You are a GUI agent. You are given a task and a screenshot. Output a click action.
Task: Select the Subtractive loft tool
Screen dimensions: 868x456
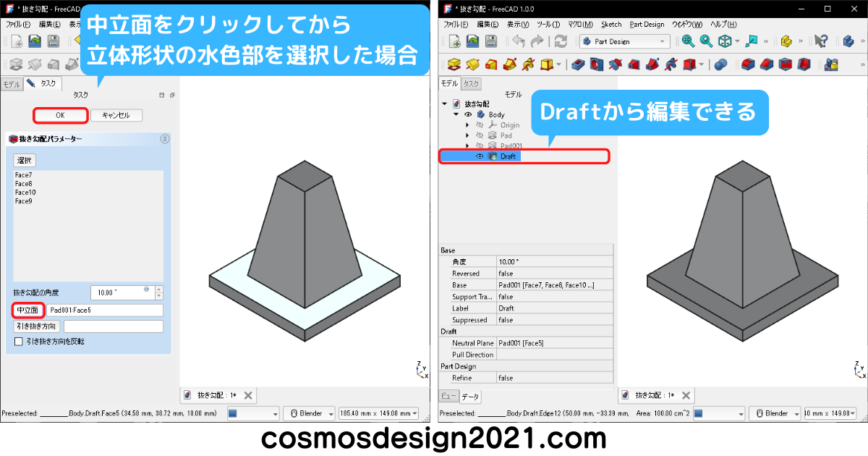[x=634, y=65]
